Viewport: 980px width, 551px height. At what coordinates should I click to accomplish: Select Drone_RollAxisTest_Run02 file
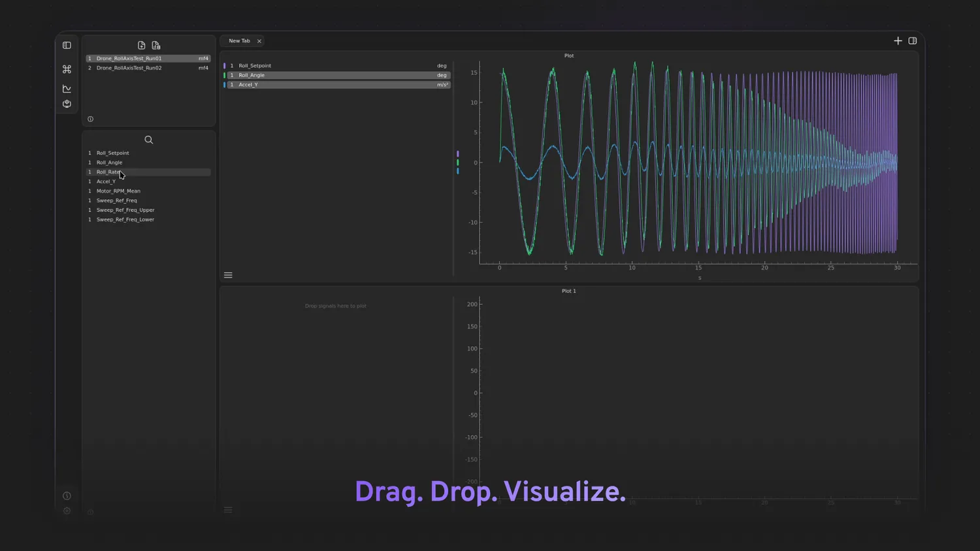pos(129,68)
